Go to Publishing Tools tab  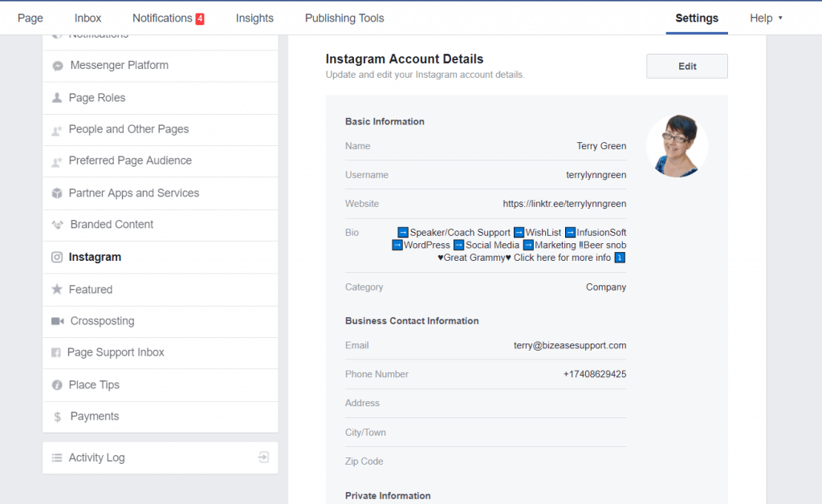click(x=344, y=18)
